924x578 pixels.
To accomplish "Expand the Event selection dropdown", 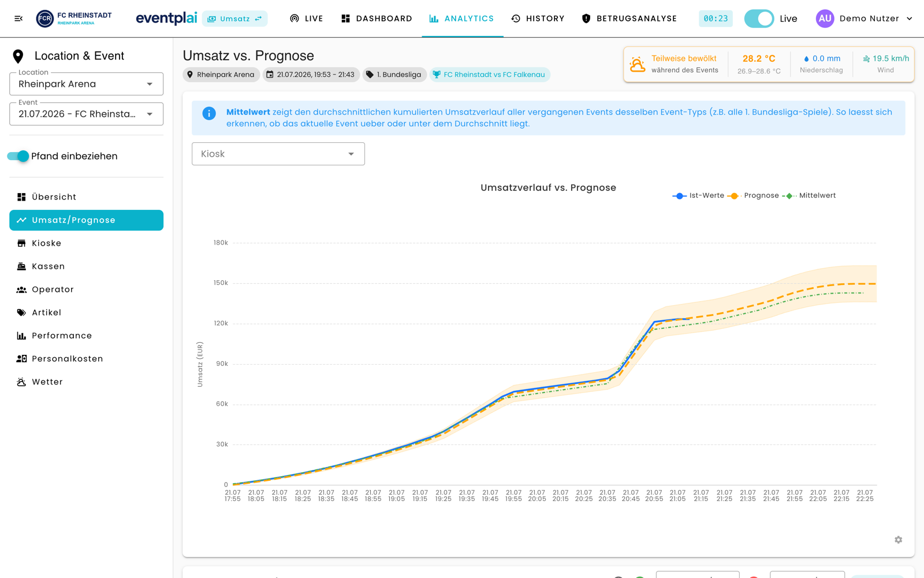I will [x=87, y=114].
